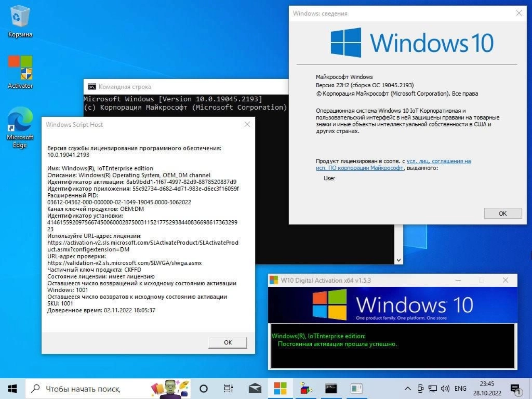Switch to W10 Digital Activation taskbar icon
The height and width of the screenshot is (399, 532).
coord(281,389)
